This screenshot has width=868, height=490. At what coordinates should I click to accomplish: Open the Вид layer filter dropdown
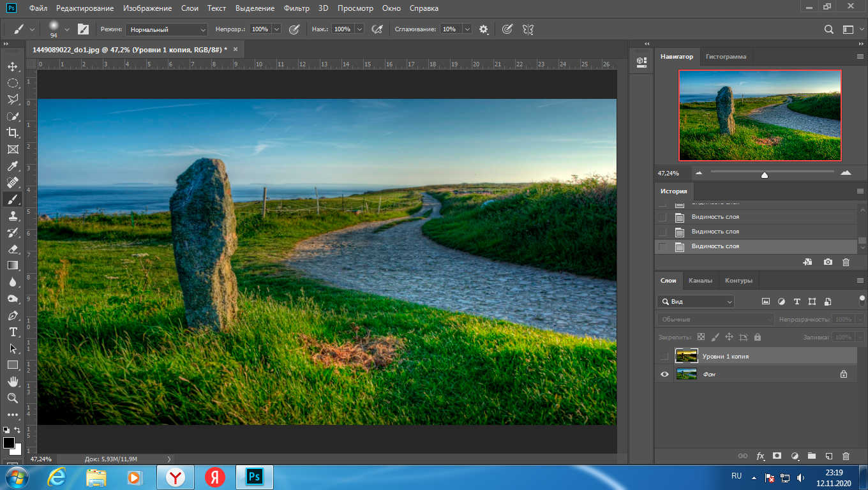(x=696, y=302)
